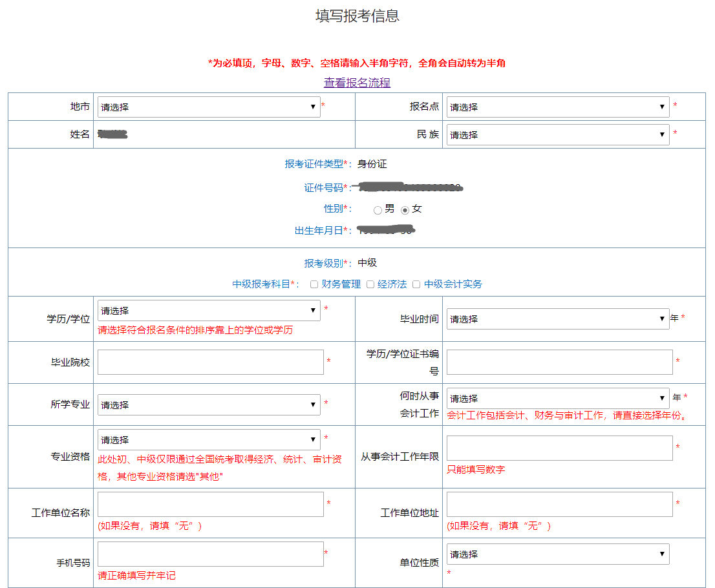Select the 女 (female) gender option

pos(405,209)
